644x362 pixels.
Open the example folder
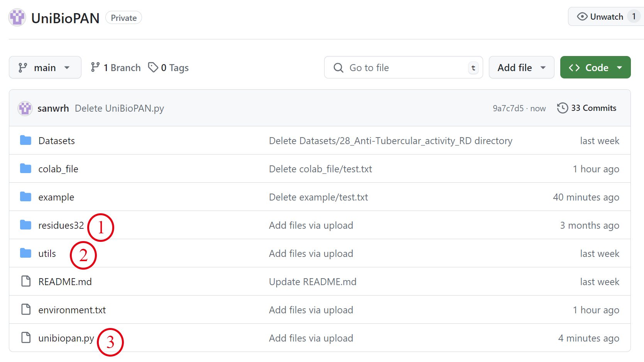pos(56,197)
